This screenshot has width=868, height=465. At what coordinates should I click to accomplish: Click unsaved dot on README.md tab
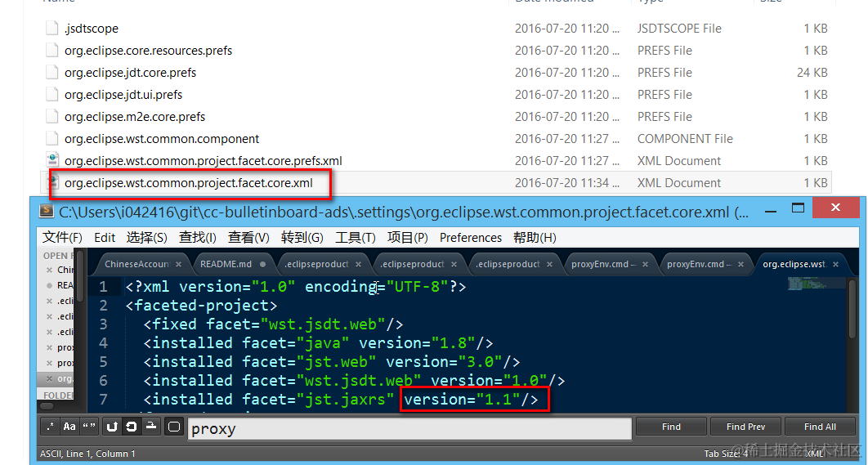(x=263, y=265)
